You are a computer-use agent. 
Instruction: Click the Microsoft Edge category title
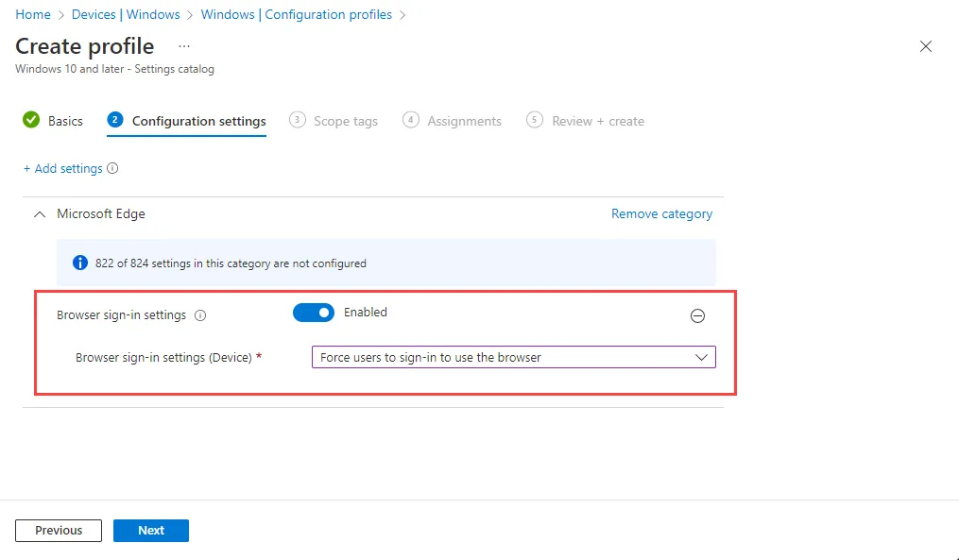(x=101, y=214)
